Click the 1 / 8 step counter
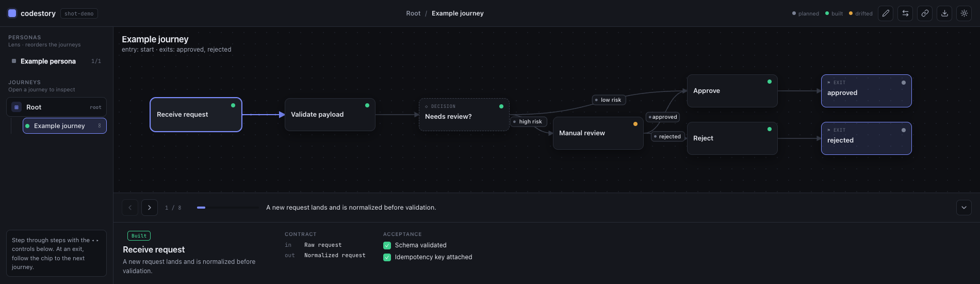This screenshot has height=284, width=980. (173, 208)
